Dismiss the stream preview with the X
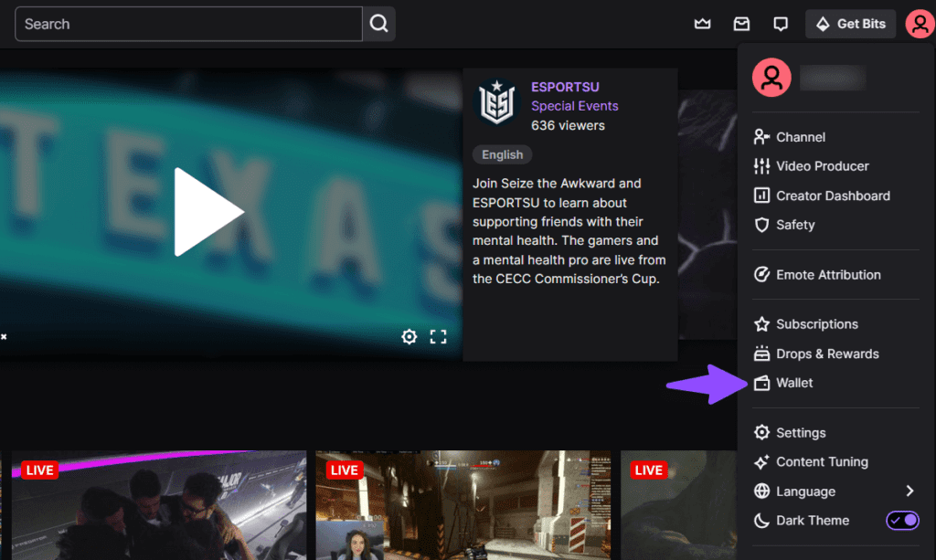Screen dimensions: 936x560 pos(4,336)
